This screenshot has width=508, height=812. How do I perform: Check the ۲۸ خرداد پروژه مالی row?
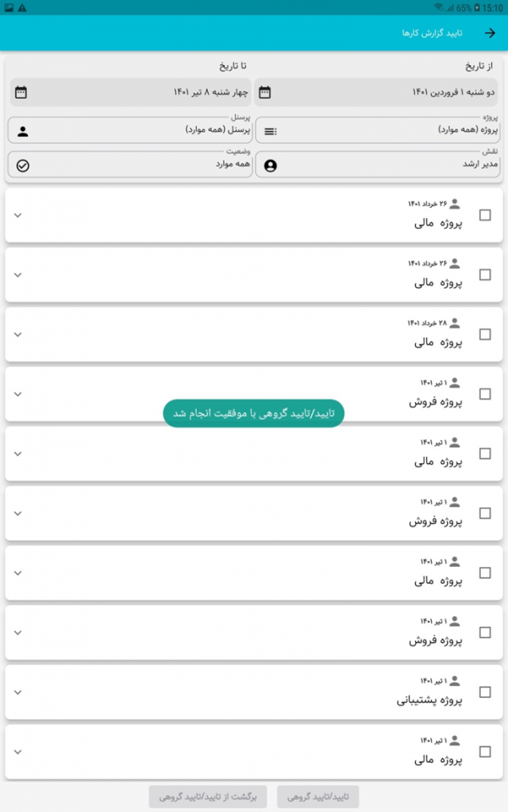coord(485,335)
